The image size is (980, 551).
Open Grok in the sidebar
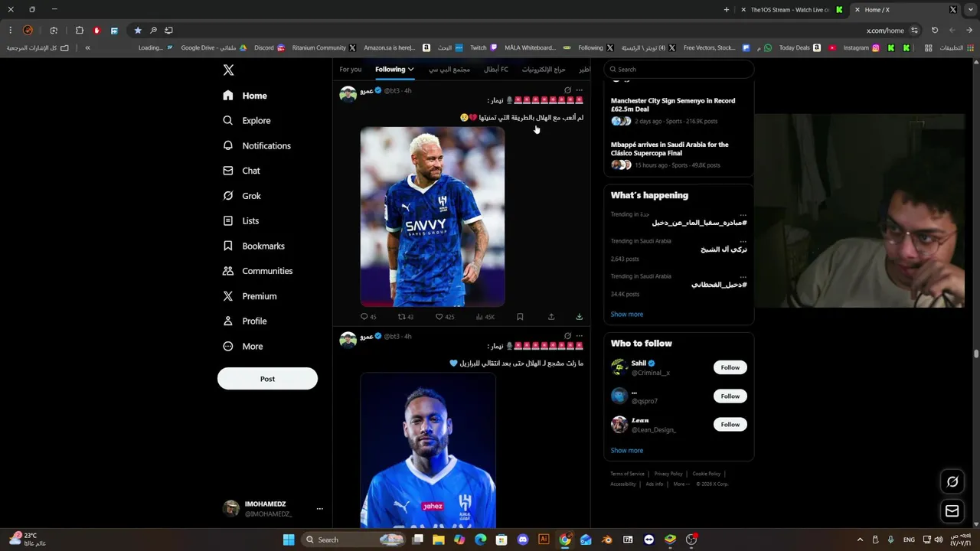click(x=242, y=196)
